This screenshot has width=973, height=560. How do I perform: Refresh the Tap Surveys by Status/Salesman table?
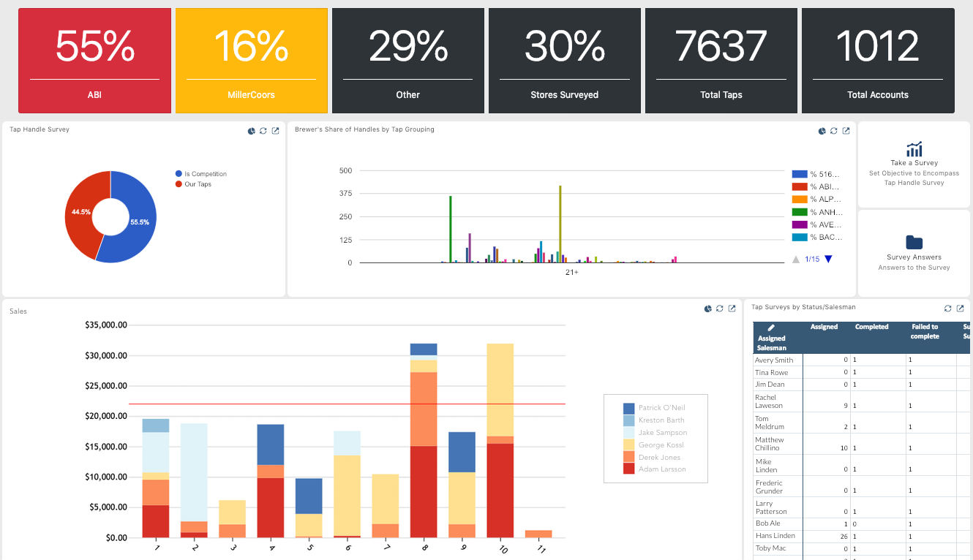(x=947, y=308)
